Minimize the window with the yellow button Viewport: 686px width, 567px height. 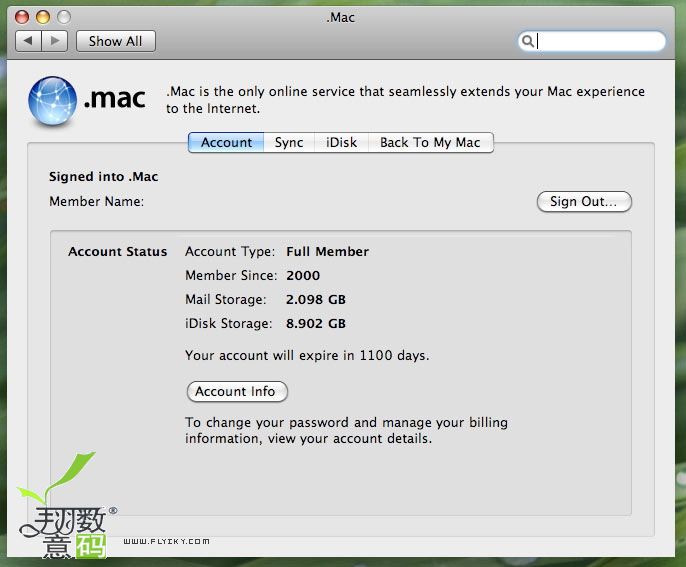pos(43,17)
